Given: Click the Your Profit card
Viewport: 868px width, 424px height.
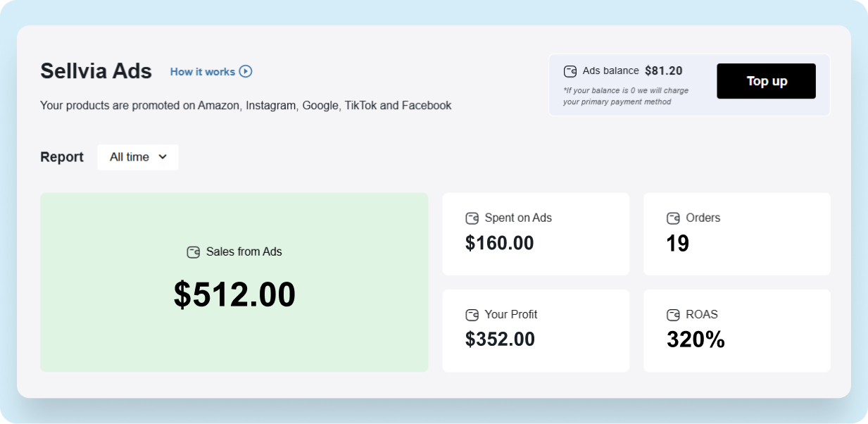Looking at the screenshot, I should (536, 330).
